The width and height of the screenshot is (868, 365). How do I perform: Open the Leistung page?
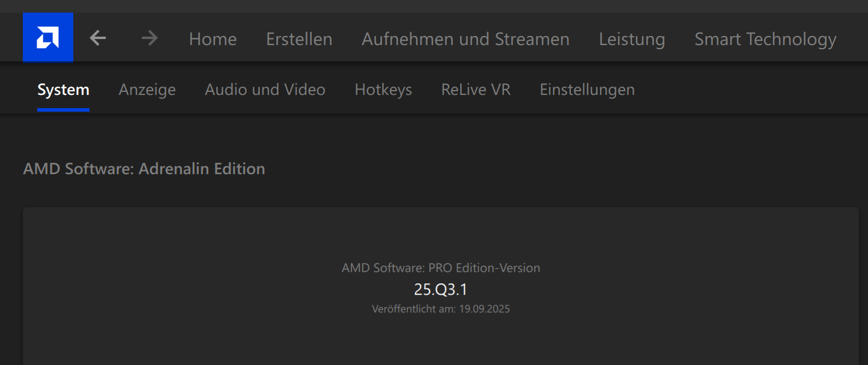click(632, 40)
